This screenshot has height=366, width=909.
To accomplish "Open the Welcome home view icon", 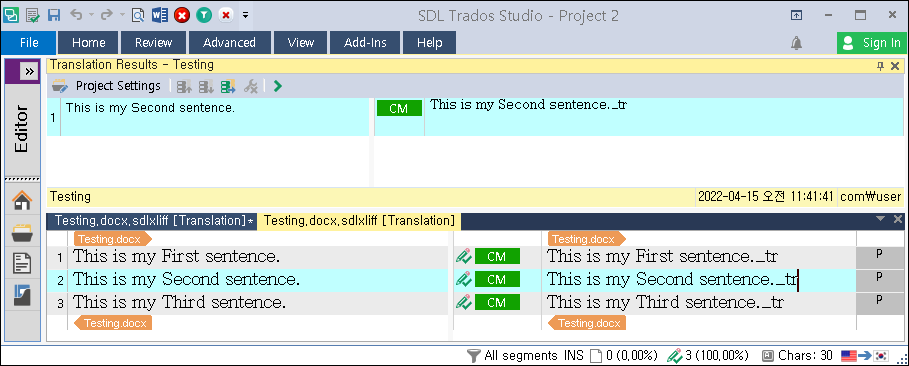I will click(x=22, y=201).
